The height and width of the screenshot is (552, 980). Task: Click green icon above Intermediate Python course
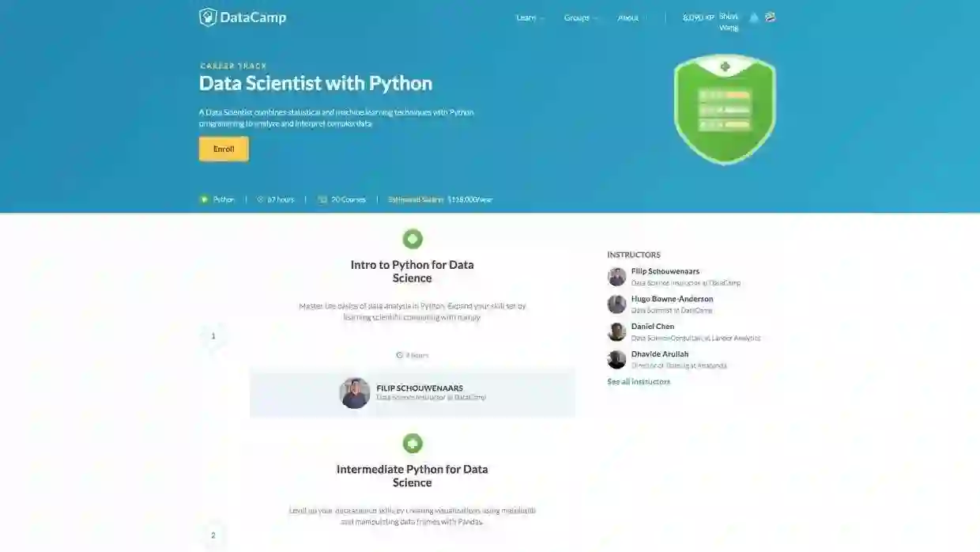pyautogui.click(x=413, y=443)
